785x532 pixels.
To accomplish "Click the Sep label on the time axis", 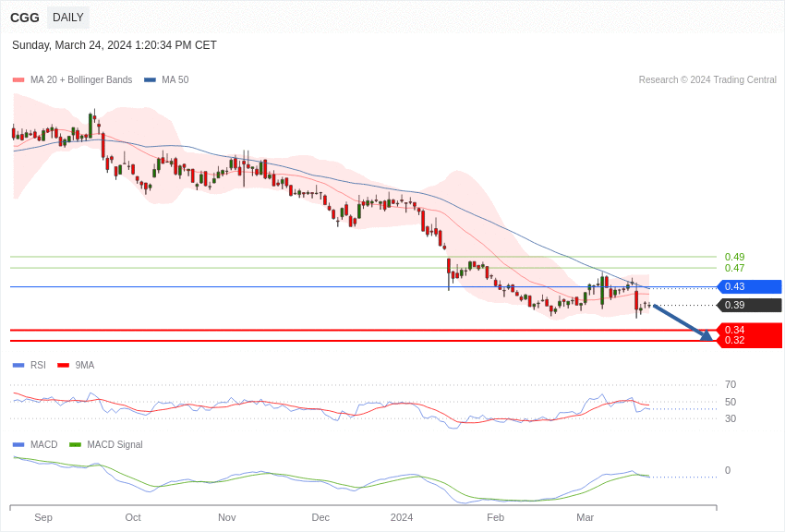I will coord(43,517).
